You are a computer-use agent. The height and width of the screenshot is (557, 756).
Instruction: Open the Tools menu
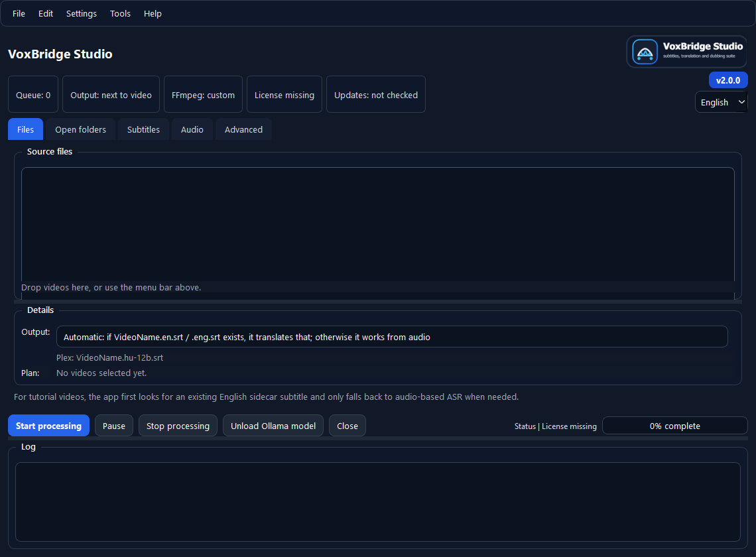click(120, 13)
